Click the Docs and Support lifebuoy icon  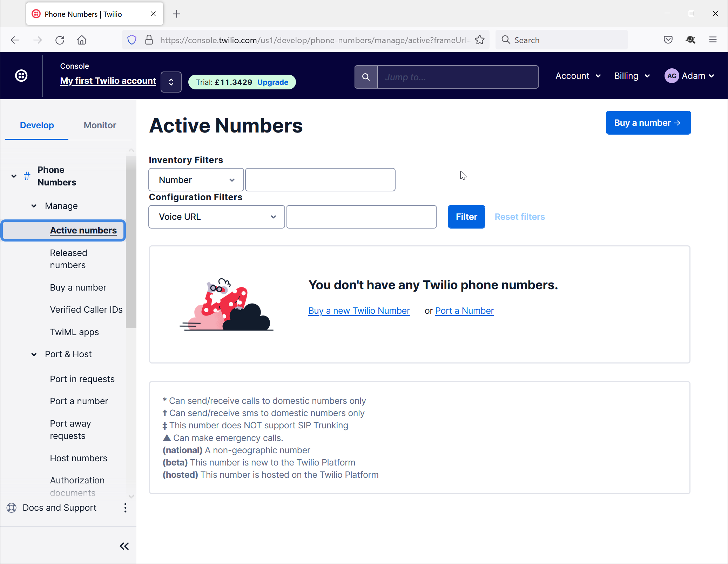pyautogui.click(x=12, y=508)
